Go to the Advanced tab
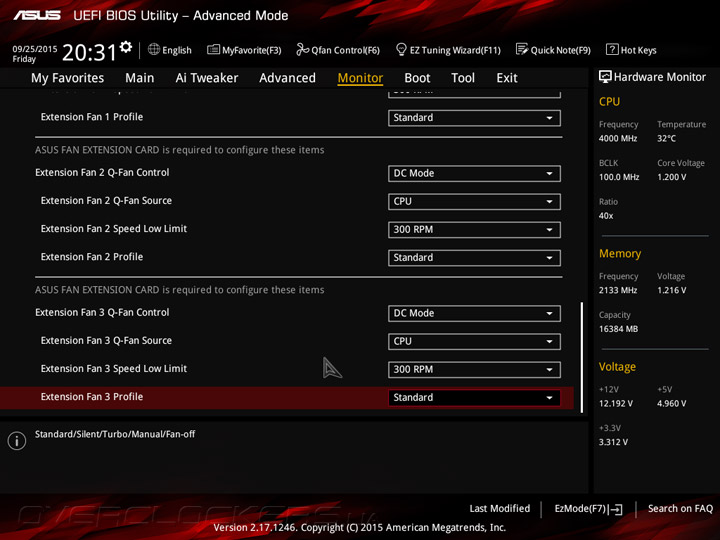The height and width of the screenshot is (540, 720). pyautogui.click(x=287, y=78)
